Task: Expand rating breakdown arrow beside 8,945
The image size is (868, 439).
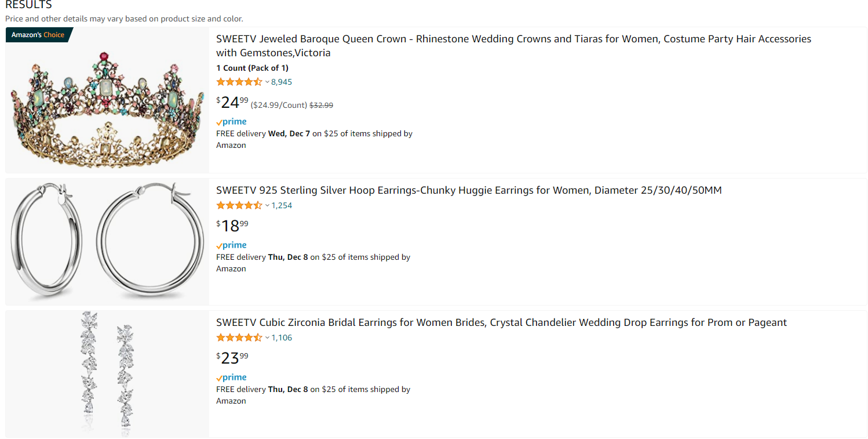Action: point(267,82)
